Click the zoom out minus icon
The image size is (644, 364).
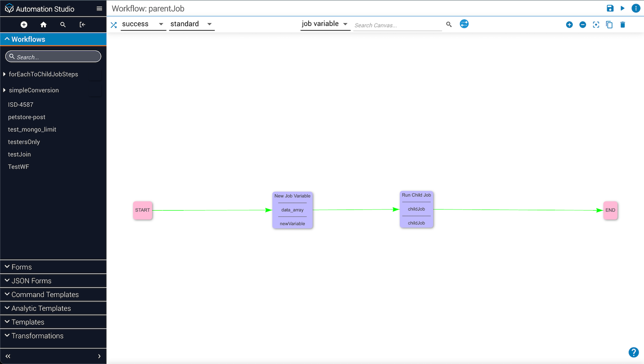tap(582, 25)
